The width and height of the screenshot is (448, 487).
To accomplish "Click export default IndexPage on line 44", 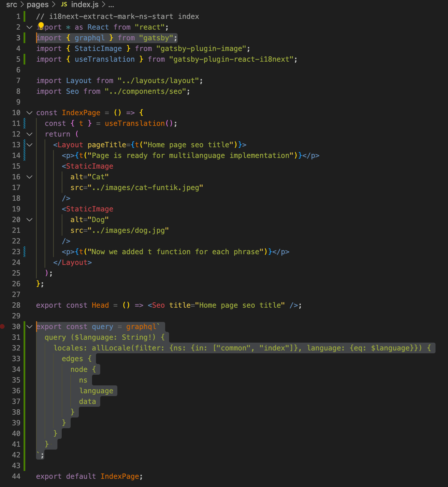I will 89,476.
